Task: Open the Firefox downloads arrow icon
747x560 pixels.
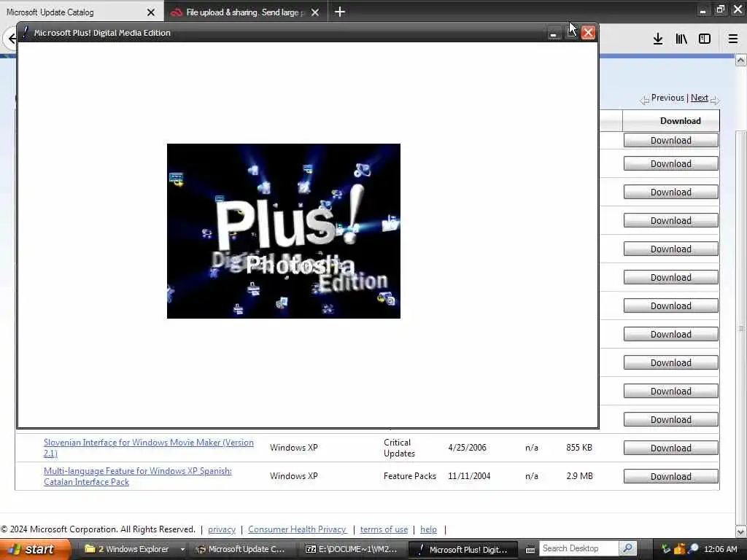Action: click(657, 39)
